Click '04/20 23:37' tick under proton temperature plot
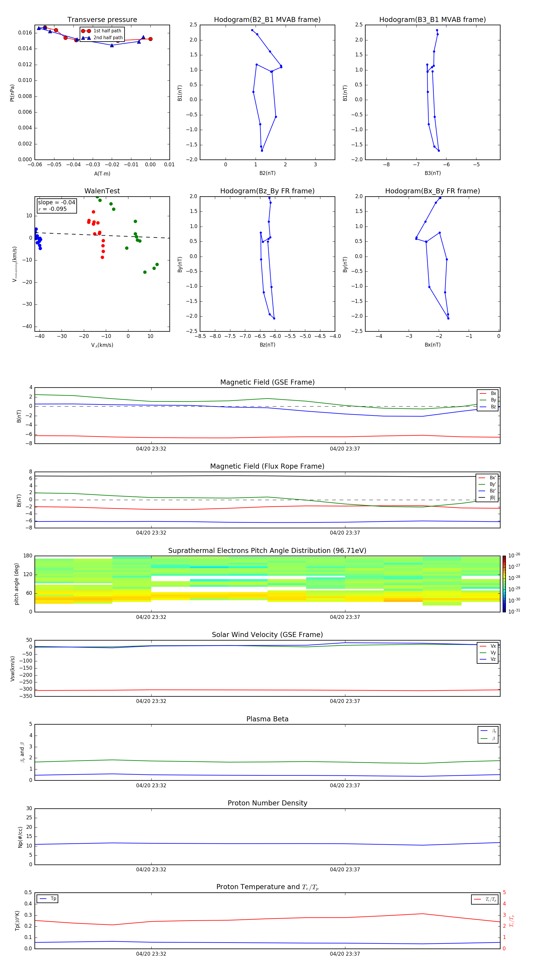The height and width of the screenshot is (980, 535). click(x=345, y=954)
